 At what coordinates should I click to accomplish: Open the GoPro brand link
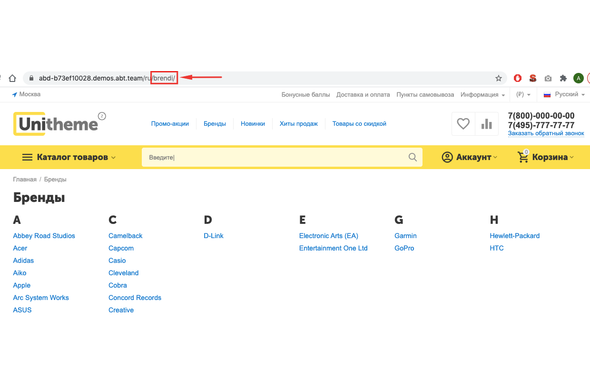404,248
